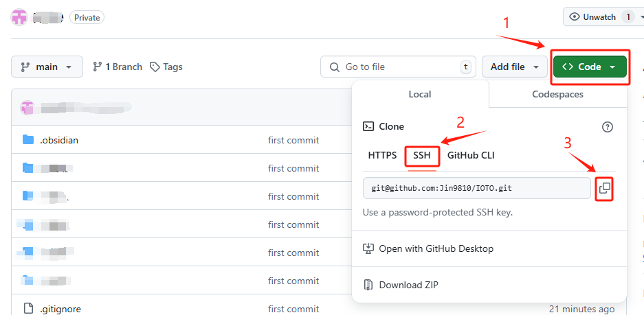Open the .gitignore file
Screen dimensions: 644x315
(x=60, y=309)
